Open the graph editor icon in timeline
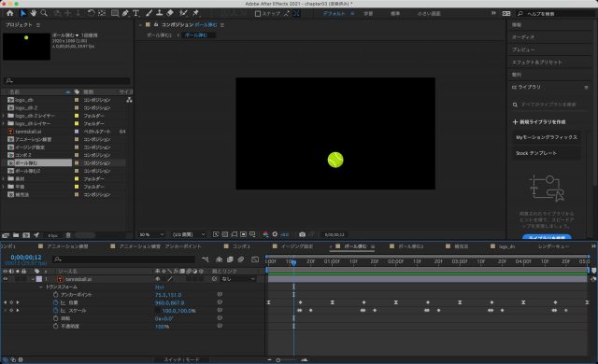The width and height of the screenshot is (598, 364). [x=255, y=259]
